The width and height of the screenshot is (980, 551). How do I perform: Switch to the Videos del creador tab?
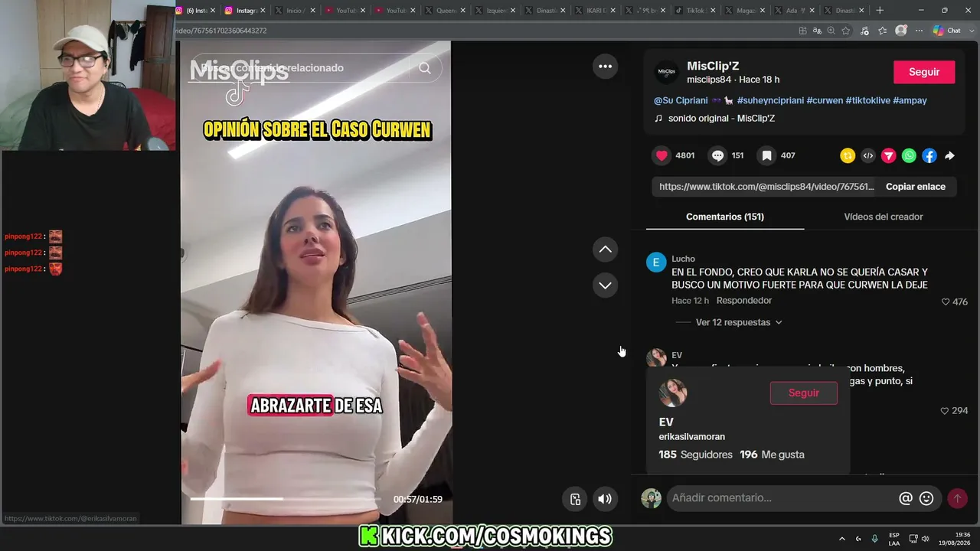(x=884, y=217)
